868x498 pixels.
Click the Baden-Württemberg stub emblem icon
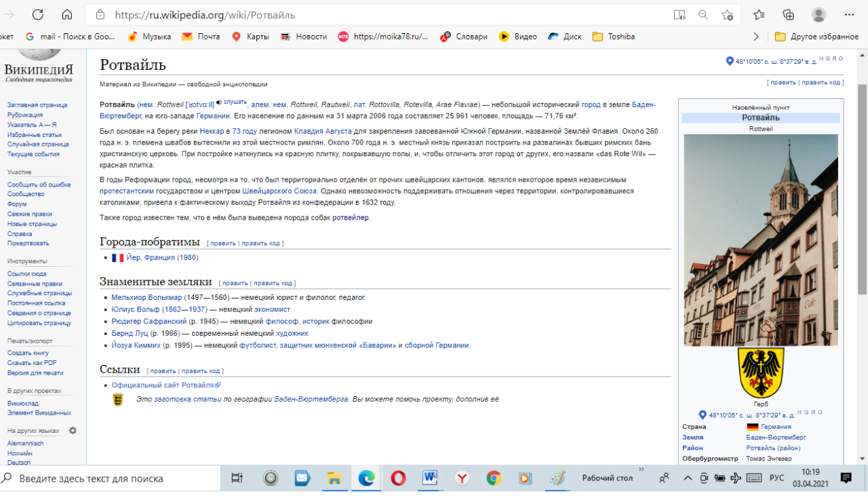point(117,400)
